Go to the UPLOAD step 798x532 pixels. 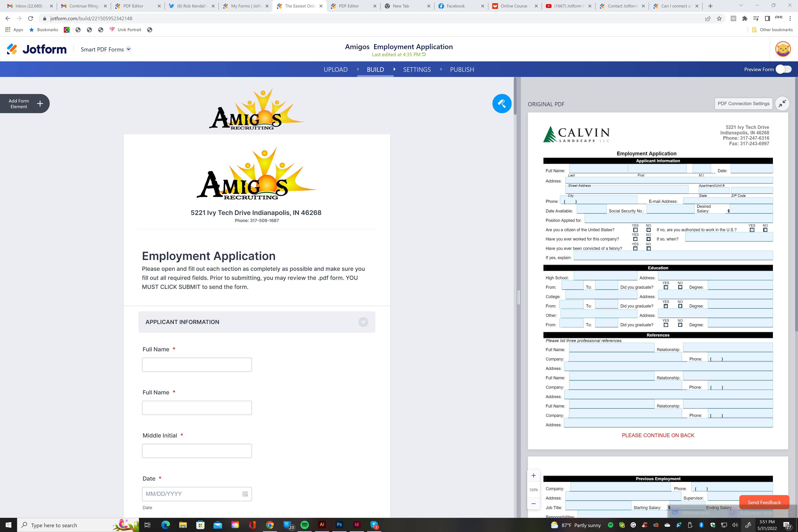coord(336,70)
